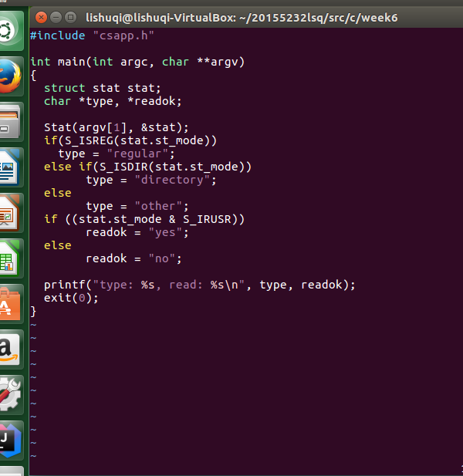
Task: Open Ubuntu Software Center dock icon
Action: [x=10, y=304]
